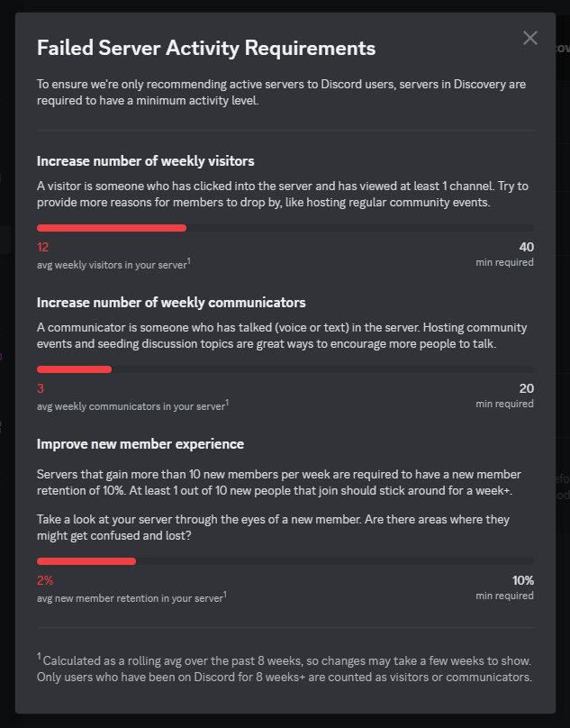Image resolution: width=570 pixels, height=728 pixels.
Task: Click the Increase number of weekly communicators heading
Action: coord(171,303)
